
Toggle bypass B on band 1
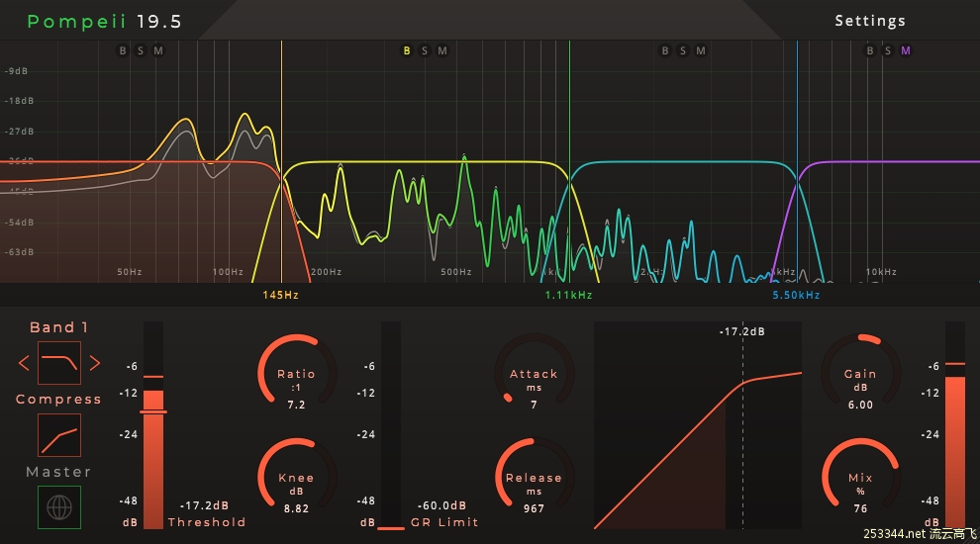pos(123,50)
